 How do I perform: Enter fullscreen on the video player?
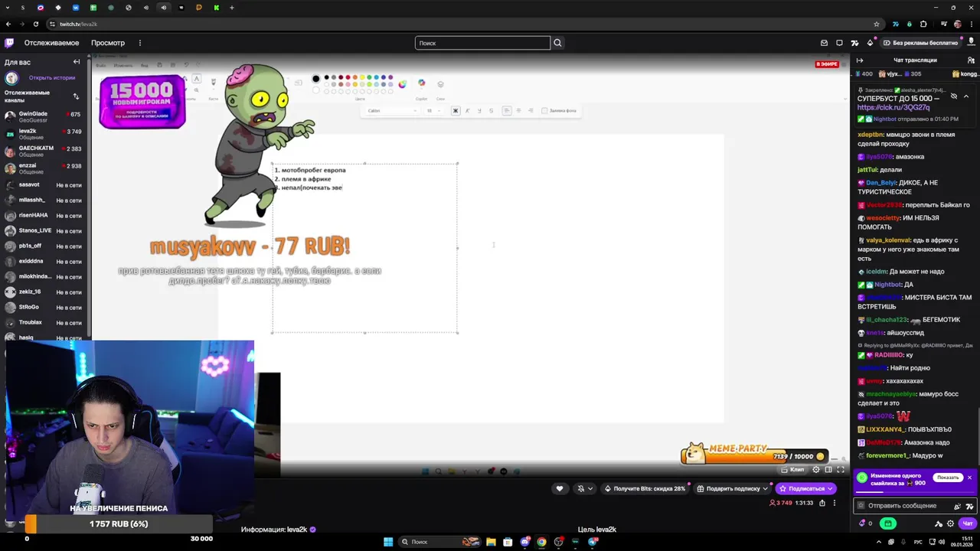point(841,470)
